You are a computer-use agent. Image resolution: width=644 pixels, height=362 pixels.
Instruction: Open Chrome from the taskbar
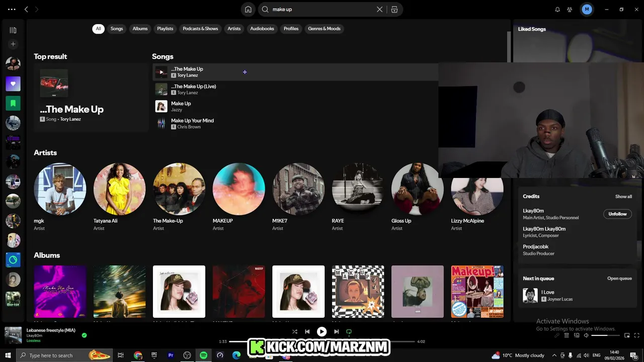pyautogui.click(x=138, y=355)
